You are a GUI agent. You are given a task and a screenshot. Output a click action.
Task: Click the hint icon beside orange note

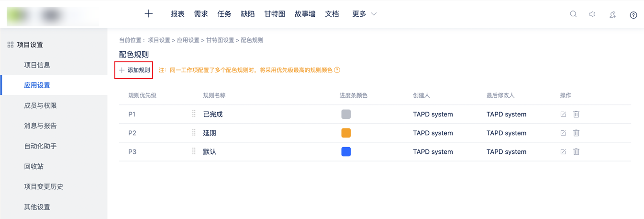337,70
